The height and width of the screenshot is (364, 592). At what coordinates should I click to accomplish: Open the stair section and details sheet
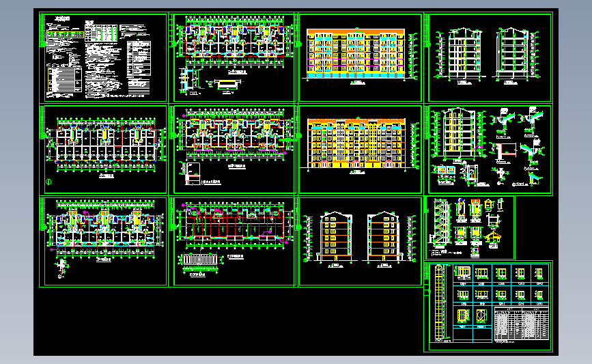[469, 227]
